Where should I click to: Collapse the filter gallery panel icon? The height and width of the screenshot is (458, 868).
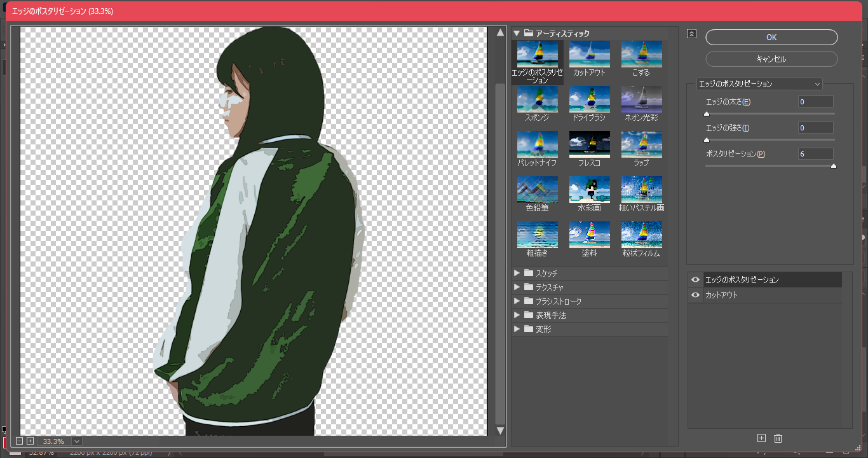point(692,34)
